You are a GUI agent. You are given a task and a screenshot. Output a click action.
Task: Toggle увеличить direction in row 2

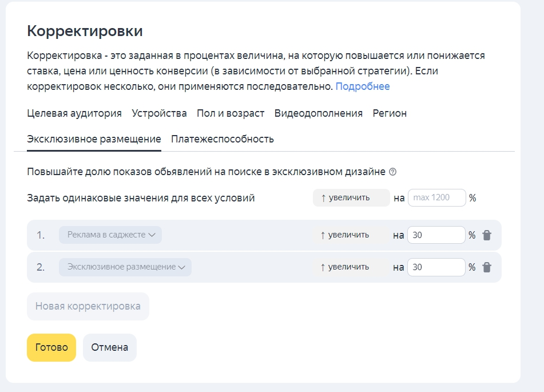351,267
